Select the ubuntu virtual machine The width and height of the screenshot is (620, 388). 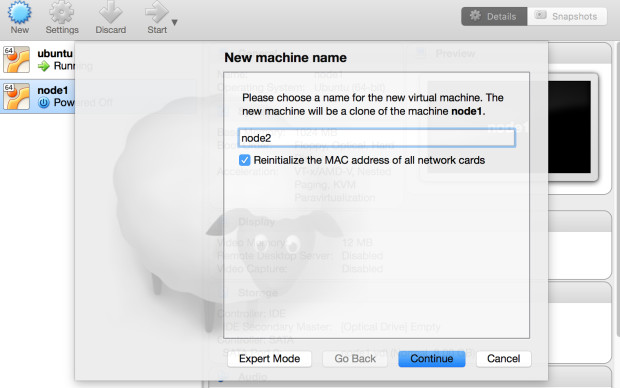click(x=38, y=60)
